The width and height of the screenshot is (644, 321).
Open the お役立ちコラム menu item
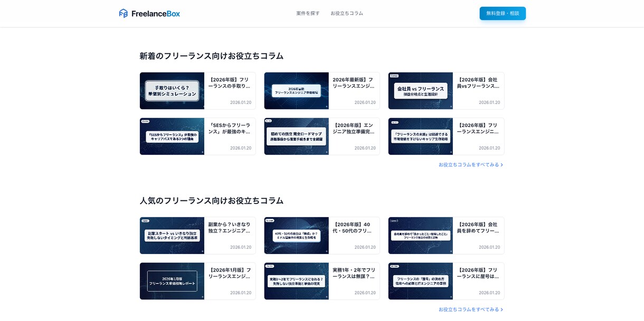(x=347, y=13)
